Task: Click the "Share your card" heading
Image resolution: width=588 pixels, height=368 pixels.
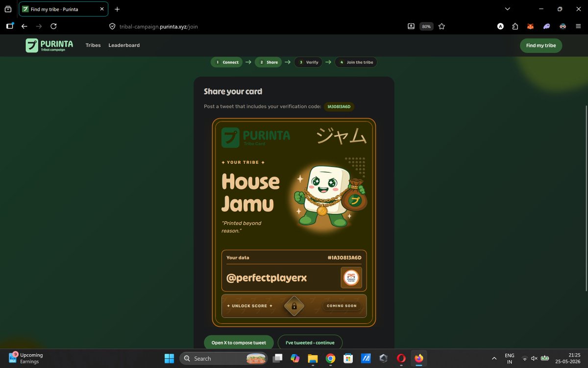Action: [233, 91]
